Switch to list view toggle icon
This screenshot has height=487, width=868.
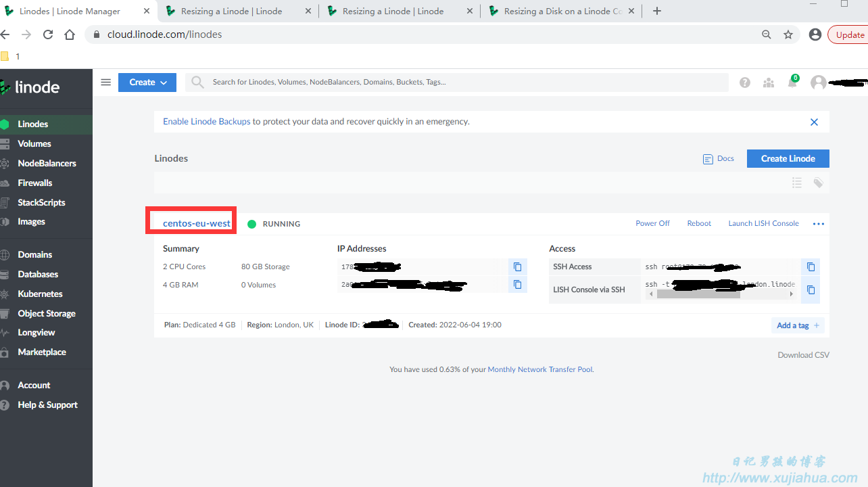point(797,183)
